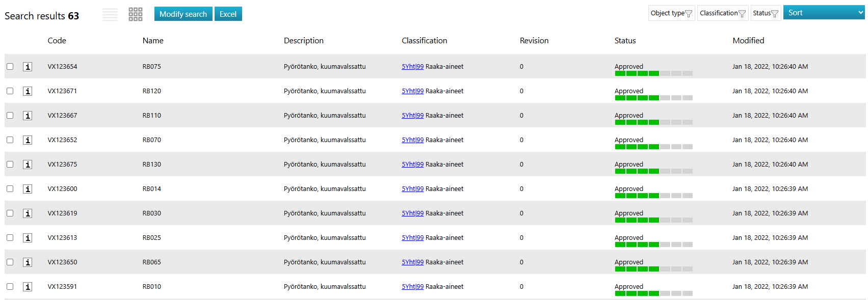
Task: Open info icon for VX123591
Action: click(x=28, y=287)
